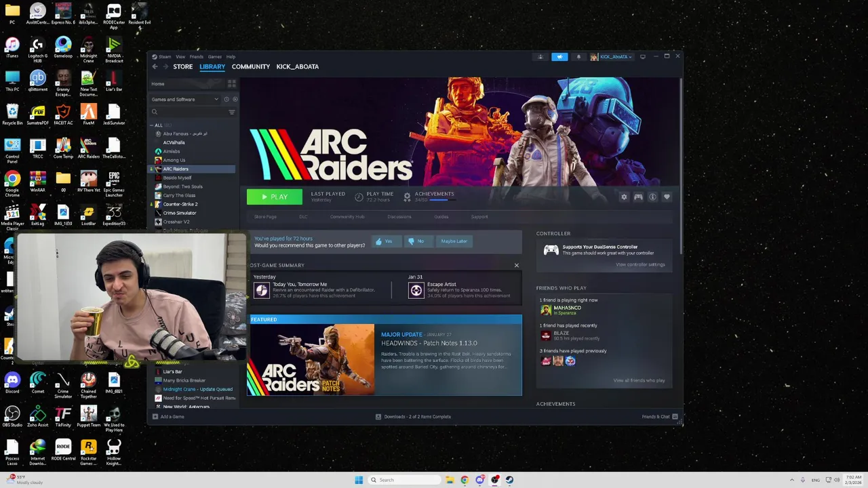The width and height of the screenshot is (868, 488).
Task: Click the ready-to-play filter icon
Action: (235, 99)
